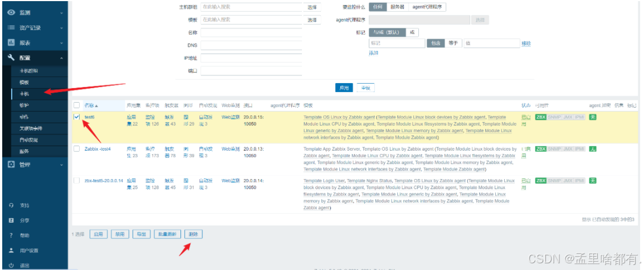Sort hosts by the 名称 column header
The image size is (644, 270).
pyautogui.click(x=91, y=105)
